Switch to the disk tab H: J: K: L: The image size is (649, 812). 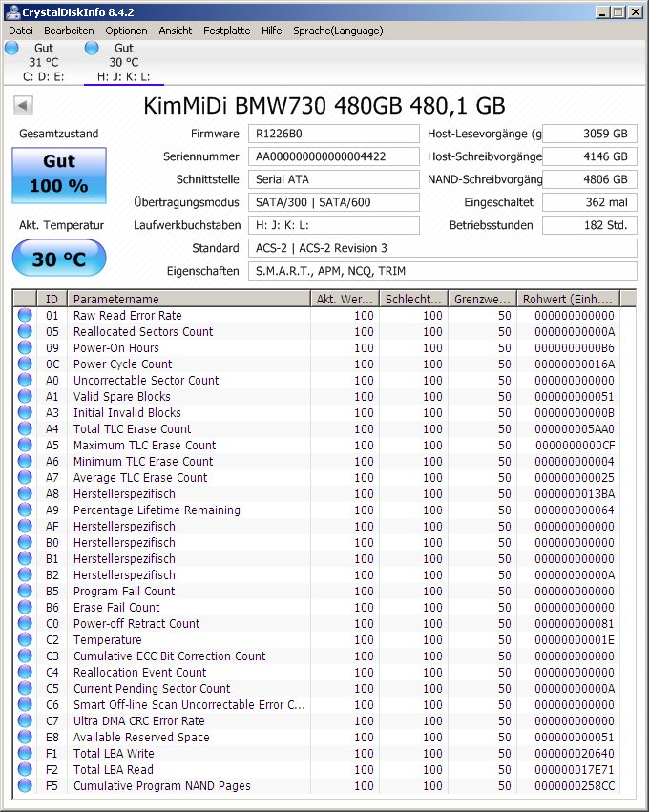[x=124, y=63]
